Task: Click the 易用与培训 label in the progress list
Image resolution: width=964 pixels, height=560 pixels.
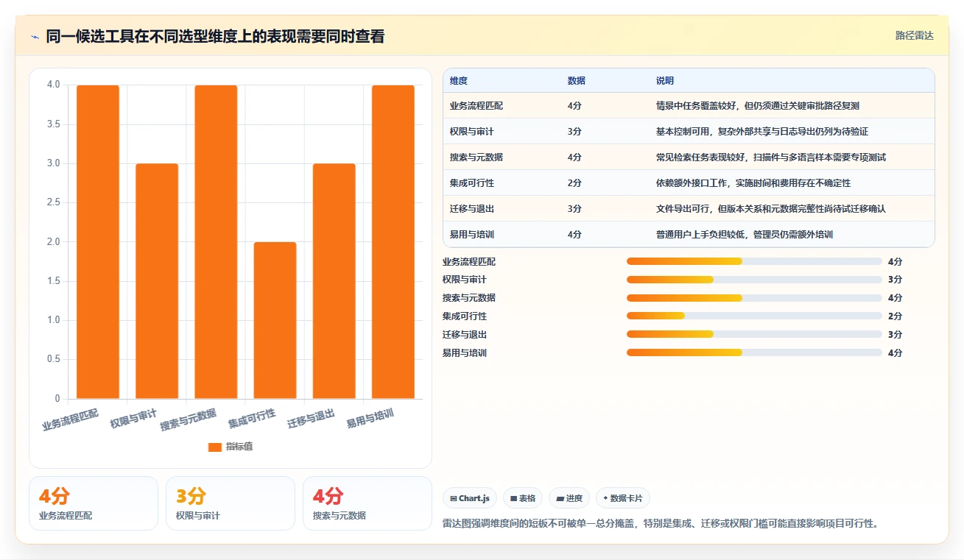Action: pyautogui.click(x=465, y=353)
